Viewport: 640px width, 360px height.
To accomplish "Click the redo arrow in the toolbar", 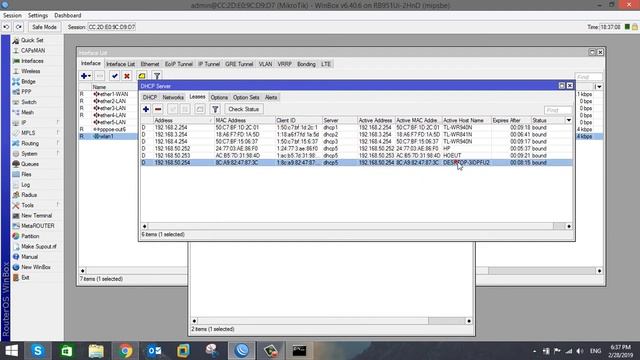I will click(x=19, y=27).
